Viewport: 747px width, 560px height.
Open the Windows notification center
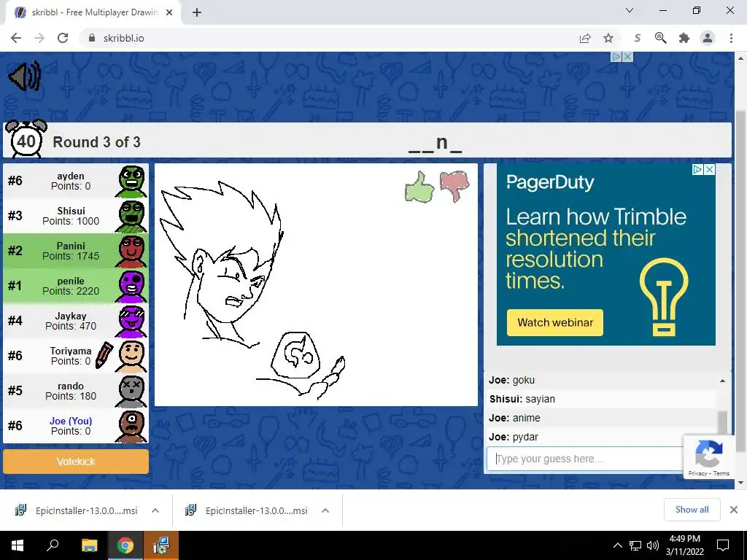[723, 545]
